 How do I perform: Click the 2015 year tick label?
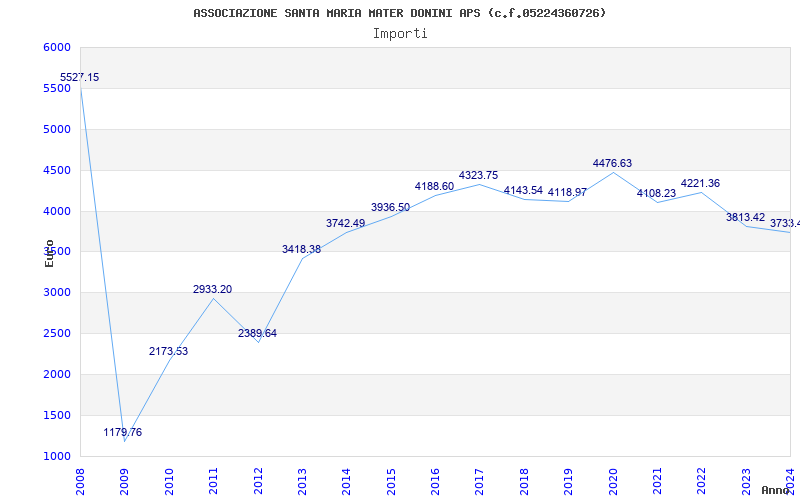click(391, 482)
